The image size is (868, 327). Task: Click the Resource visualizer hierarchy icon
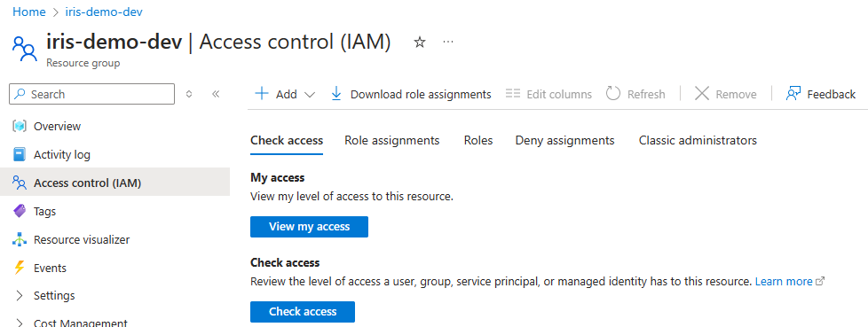[x=20, y=240]
